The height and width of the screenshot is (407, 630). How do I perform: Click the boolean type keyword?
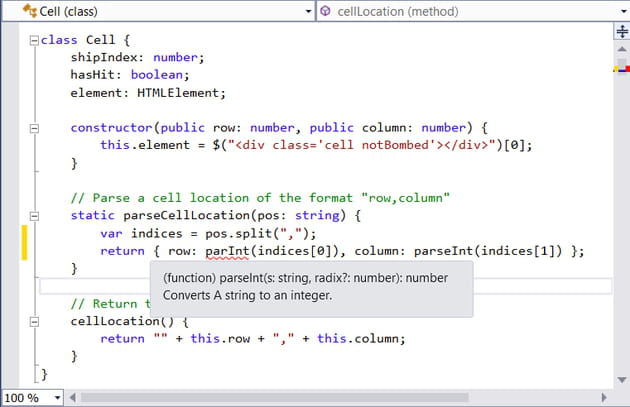(157, 75)
